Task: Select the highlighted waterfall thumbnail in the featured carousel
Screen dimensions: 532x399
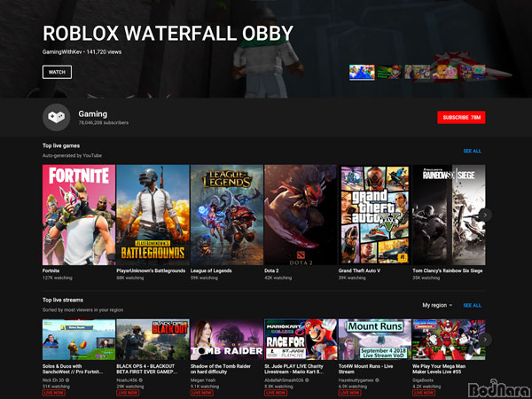Action: pos(362,73)
